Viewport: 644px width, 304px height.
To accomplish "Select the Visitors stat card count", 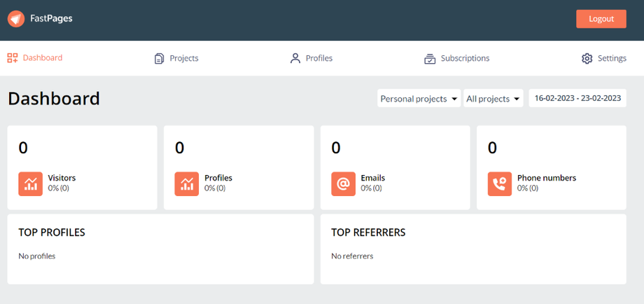I will click(x=23, y=148).
